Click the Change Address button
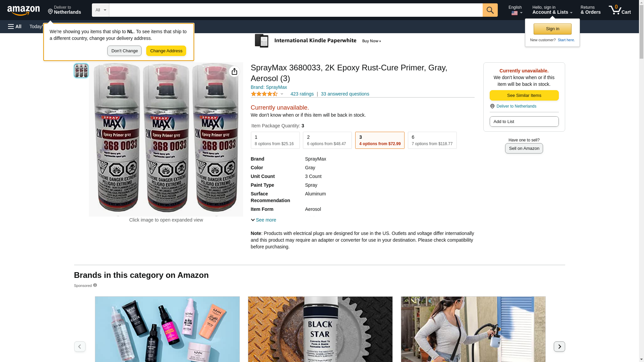The image size is (644, 362). (166, 51)
